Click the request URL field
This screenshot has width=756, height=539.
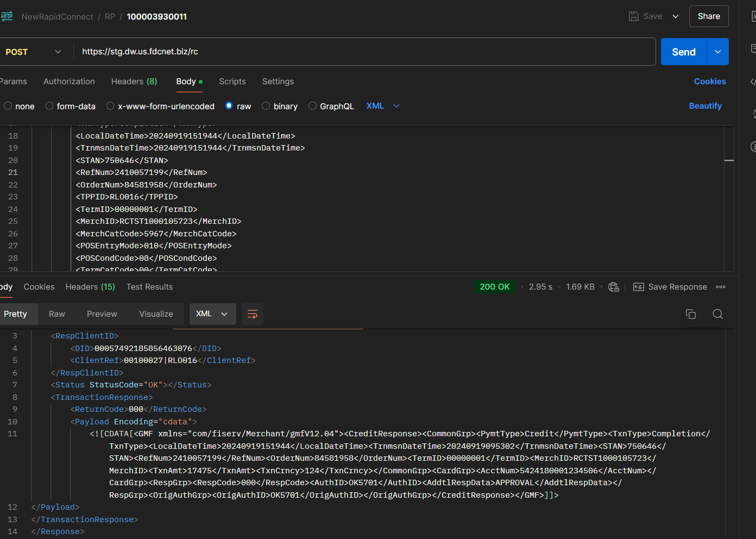coord(365,52)
